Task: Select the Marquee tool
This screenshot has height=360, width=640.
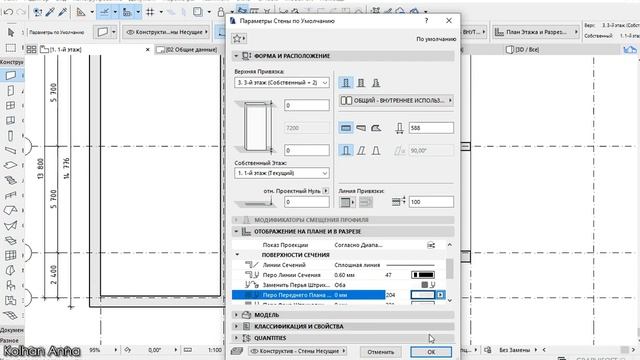Action: coord(11,48)
